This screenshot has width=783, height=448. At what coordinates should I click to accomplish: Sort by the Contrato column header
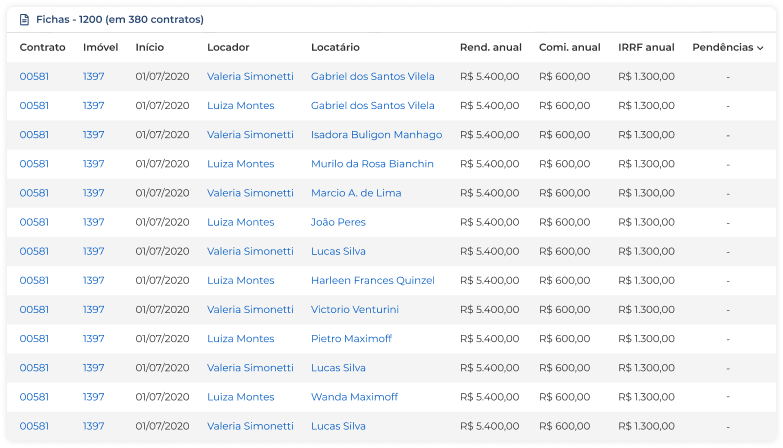[x=42, y=47]
